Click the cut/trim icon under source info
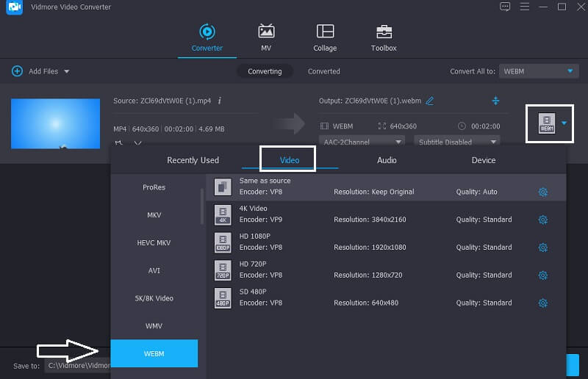This screenshot has width=588, height=379. click(118, 142)
